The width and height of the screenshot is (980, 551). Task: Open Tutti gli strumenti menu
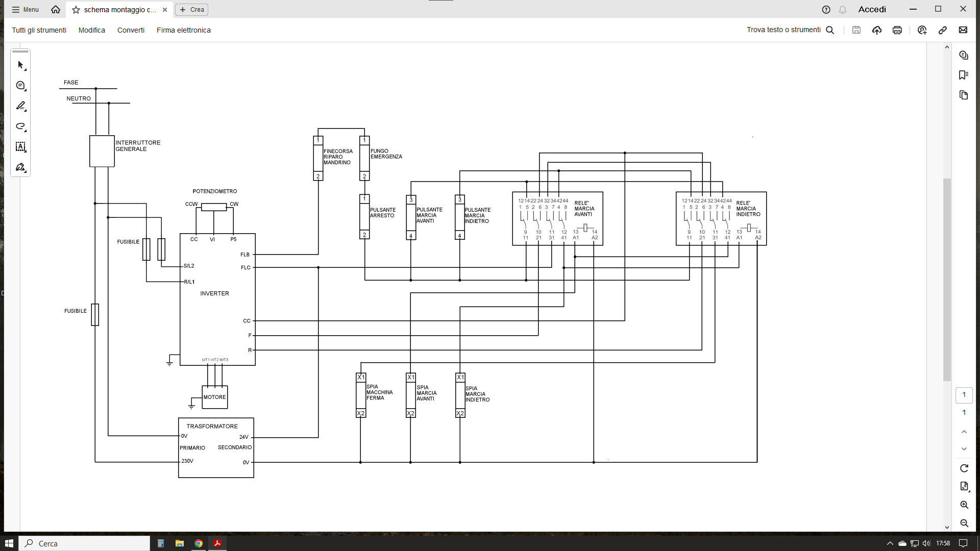39,30
